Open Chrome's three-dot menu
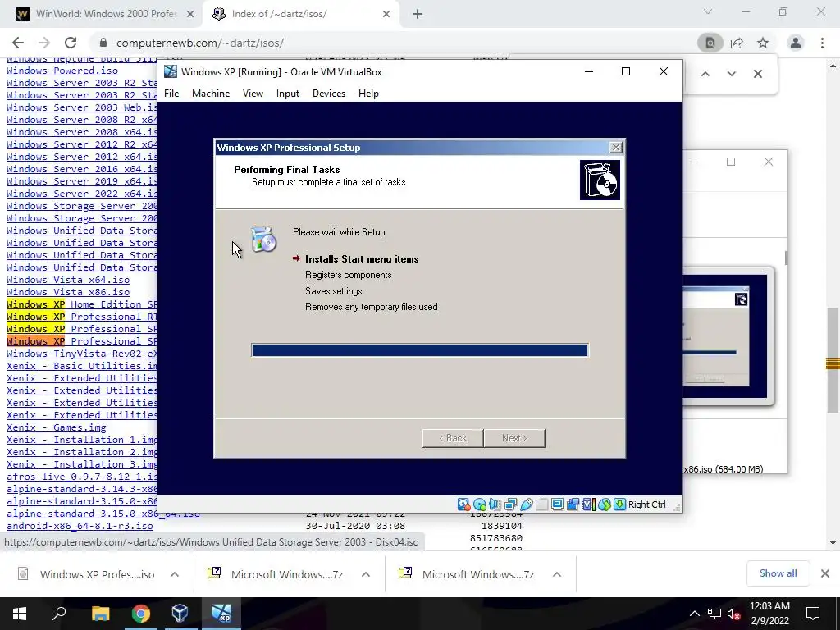Viewport: 840px width, 630px height. (822, 43)
